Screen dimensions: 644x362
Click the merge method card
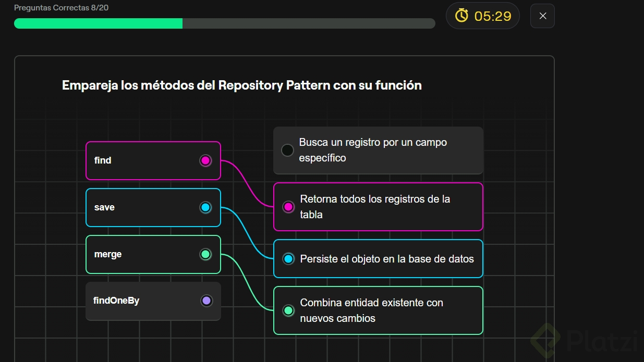coord(141,254)
